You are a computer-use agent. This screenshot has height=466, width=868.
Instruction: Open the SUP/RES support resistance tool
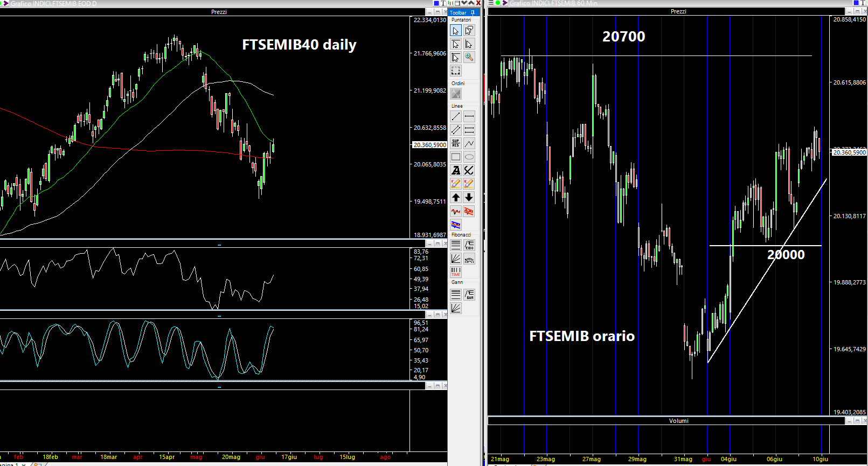click(456, 143)
